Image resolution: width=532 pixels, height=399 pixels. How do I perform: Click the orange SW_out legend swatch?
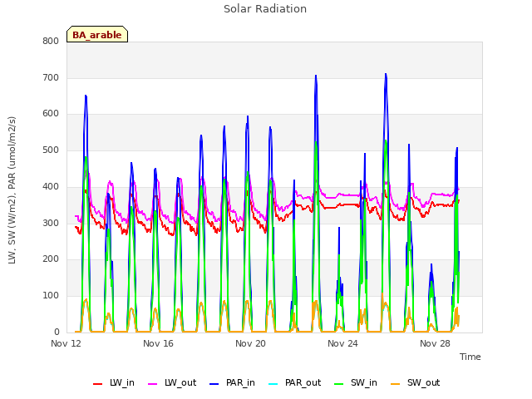click(396, 384)
